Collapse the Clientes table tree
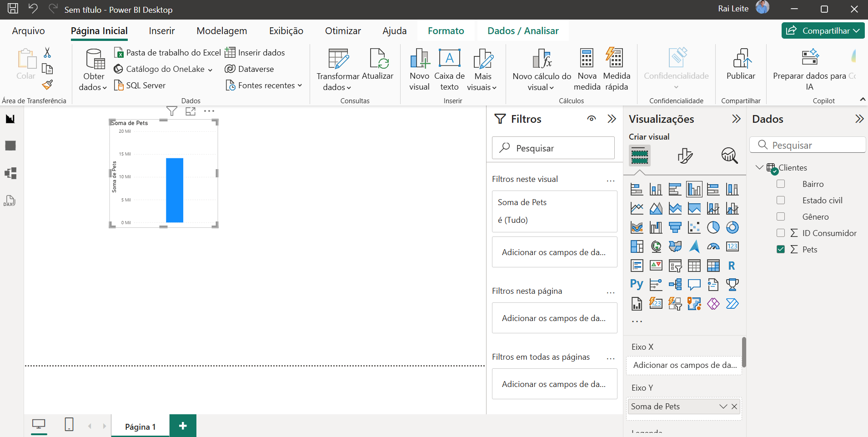Image resolution: width=868 pixels, height=437 pixels. pos(759,167)
